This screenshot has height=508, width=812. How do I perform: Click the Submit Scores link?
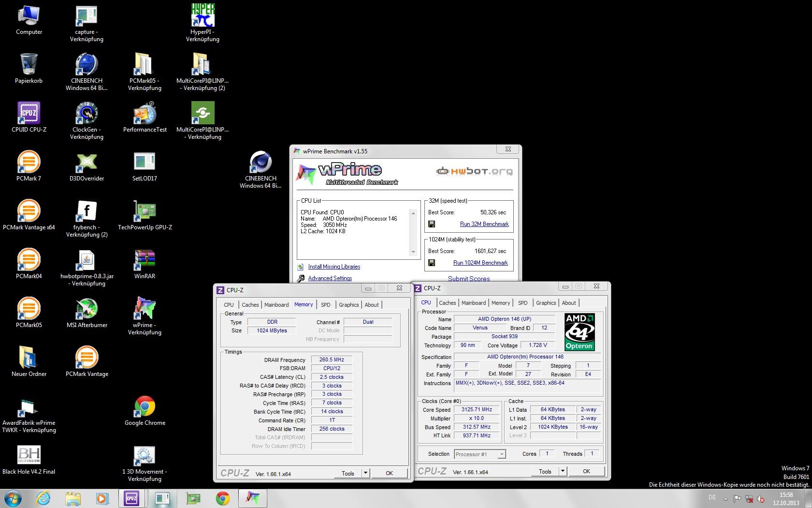tap(469, 279)
